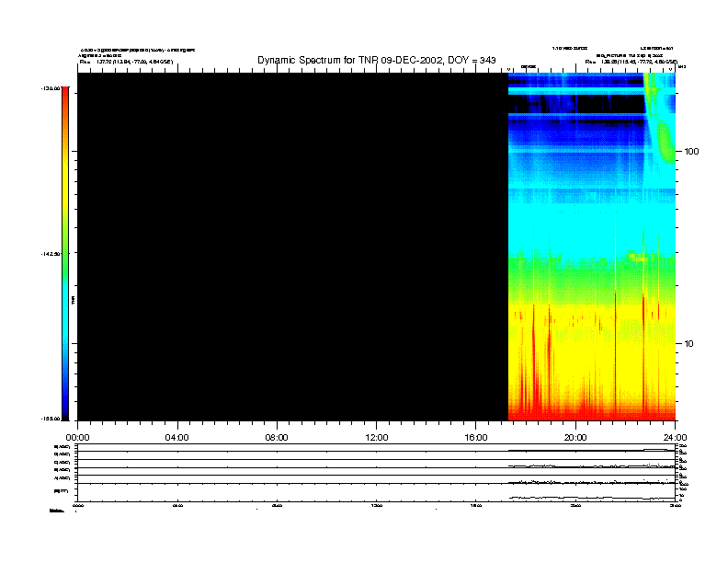Screen dimensions: 728x563
Task: Click the -130.00 color scale label
Action: click(x=51, y=87)
